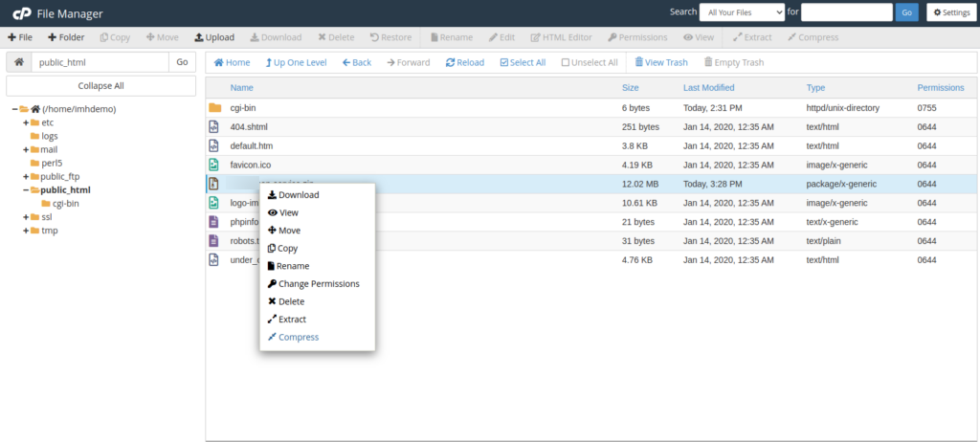Collapse the public_html tree node
This screenshot has width=980, height=442.
coord(26,189)
